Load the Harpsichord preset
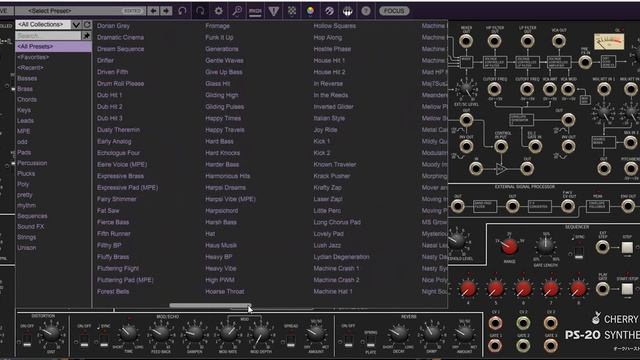Screen dimensions: 640x360 click(222, 211)
